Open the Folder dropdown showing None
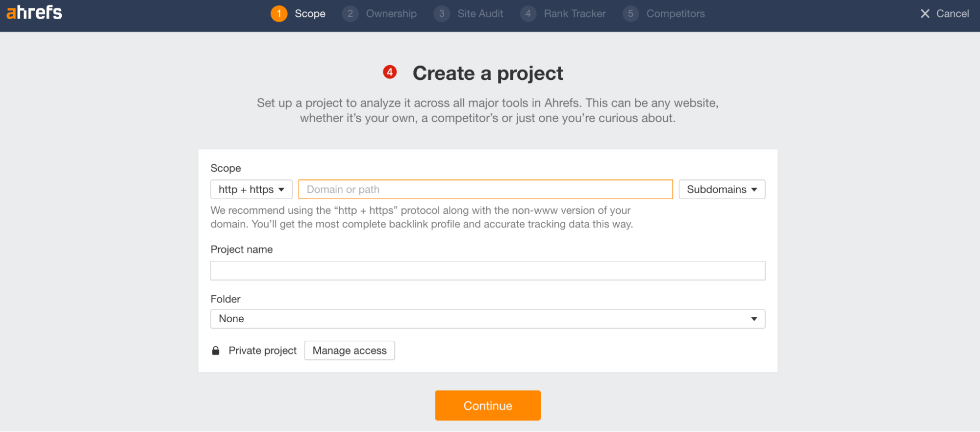The height and width of the screenshot is (432, 980). coord(487,319)
